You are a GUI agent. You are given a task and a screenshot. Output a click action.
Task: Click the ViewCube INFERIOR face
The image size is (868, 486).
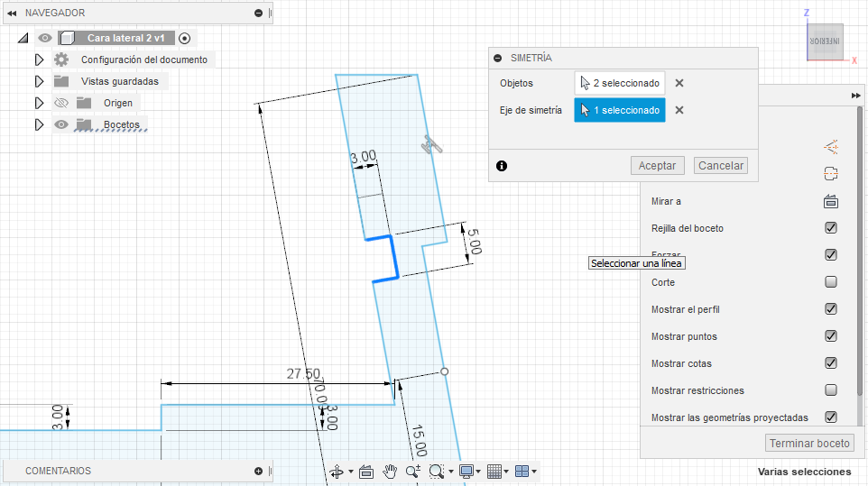(x=825, y=41)
